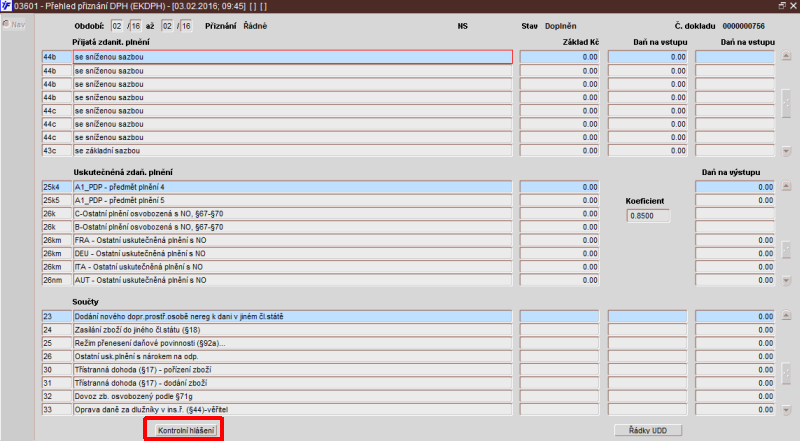Select the Období 'až' year field
Viewport: 800px width, 441px height.
pyautogui.click(x=186, y=26)
